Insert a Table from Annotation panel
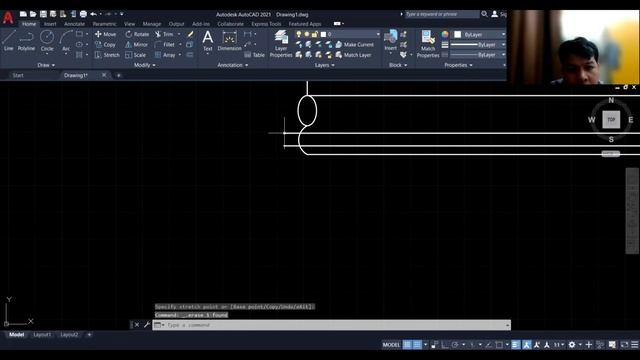Image resolution: width=640 pixels, height=360 pixels. (x=255, y=55)
